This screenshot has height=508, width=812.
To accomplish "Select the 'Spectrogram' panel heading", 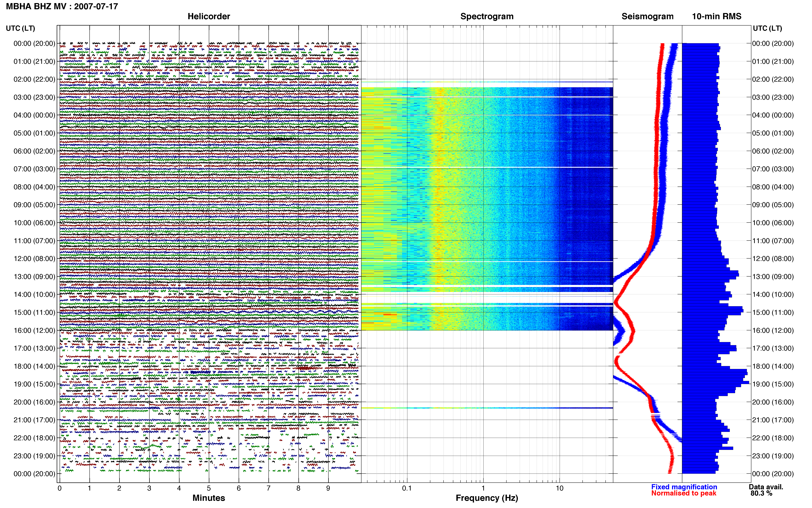I will coord(487,16).
